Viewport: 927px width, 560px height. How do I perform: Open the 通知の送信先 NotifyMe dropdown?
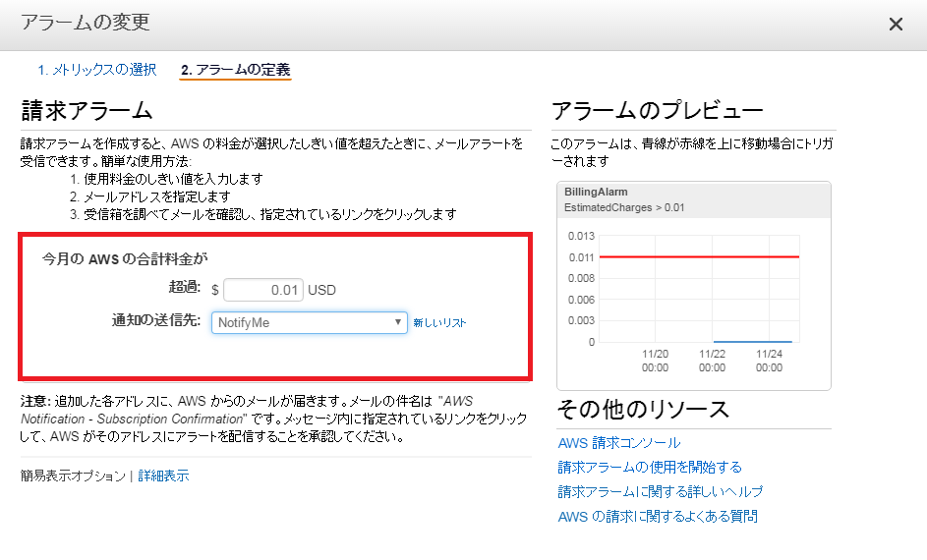(x=310, y=322)
